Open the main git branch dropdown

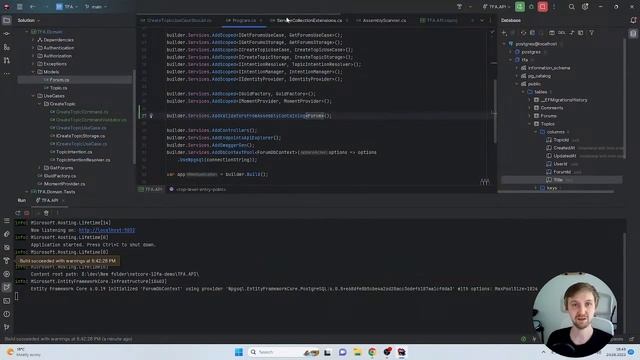96,7
